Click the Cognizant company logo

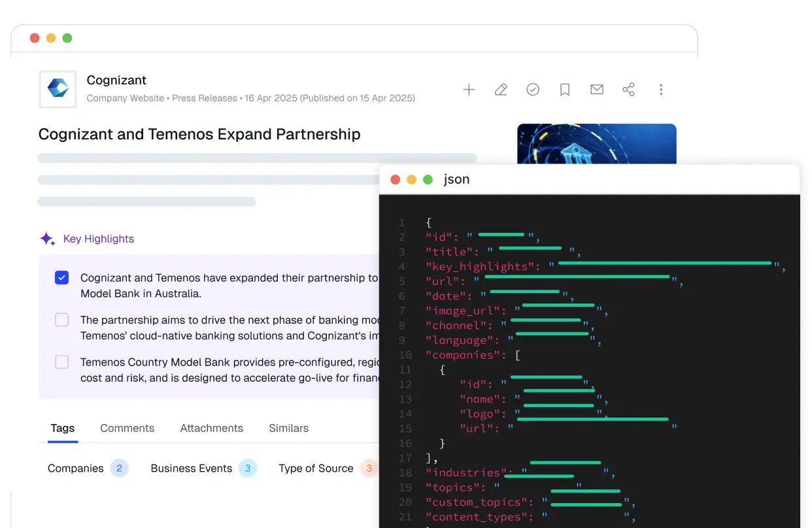[58, 89]
